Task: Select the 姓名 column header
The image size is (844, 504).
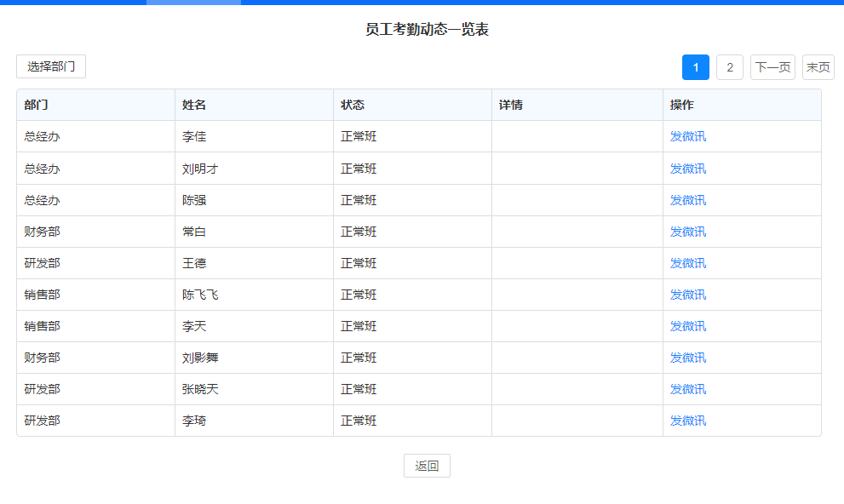Action: pos(194,105)
